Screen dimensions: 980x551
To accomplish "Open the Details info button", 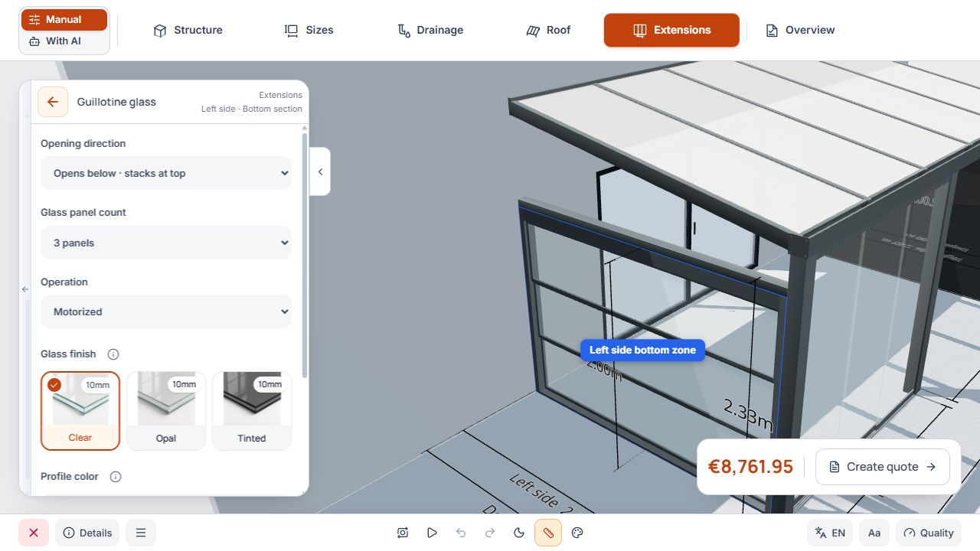I will click(x=87, y=533).
